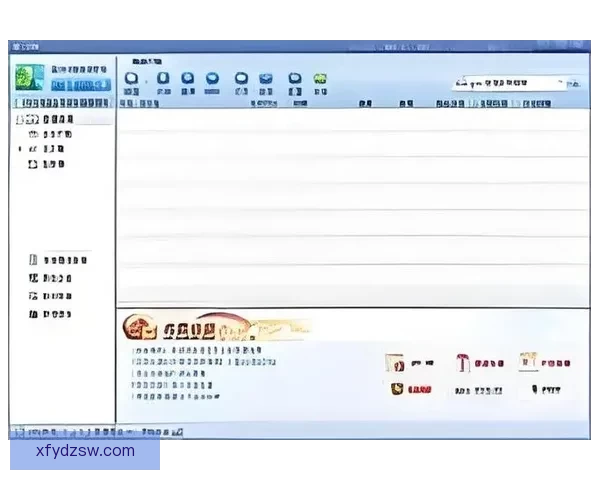The width and height of the screenshot is (600, 480).
Task: Click the top-right shortcut icon in bottom panel
Action: click(527, 362)
